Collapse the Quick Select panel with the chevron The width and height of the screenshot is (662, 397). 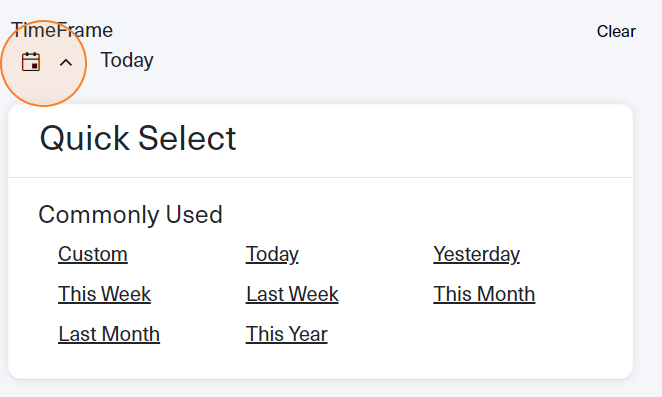point(66,63)
